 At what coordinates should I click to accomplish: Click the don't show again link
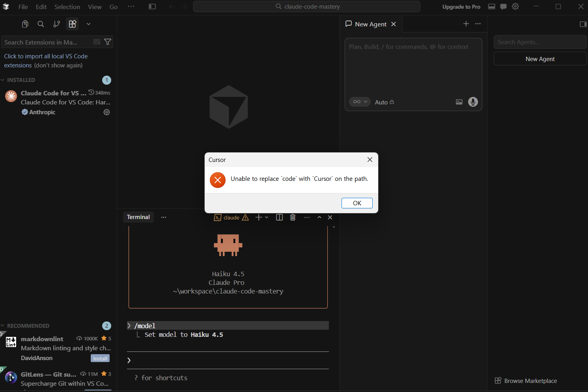(58, 65)
